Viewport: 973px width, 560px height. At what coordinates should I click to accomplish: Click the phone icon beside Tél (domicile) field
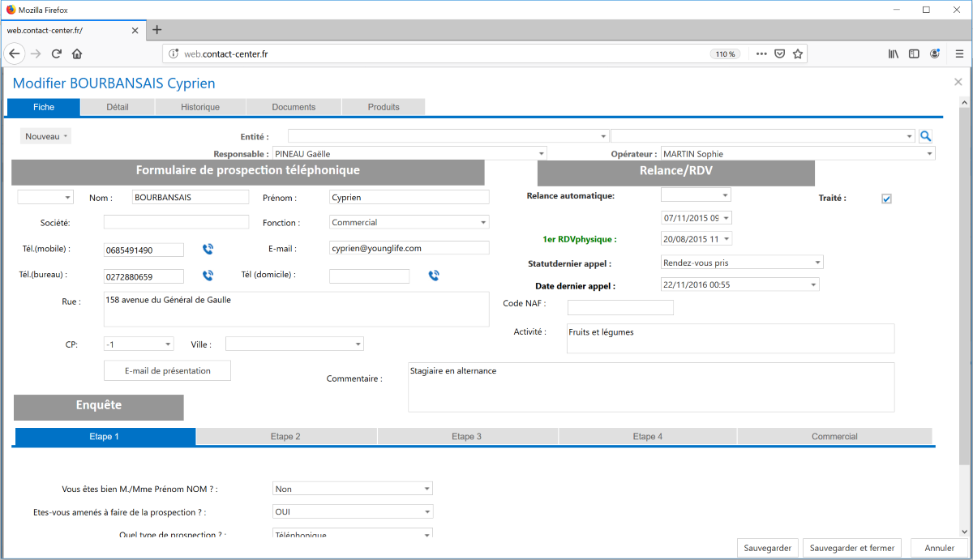click(x=434, y=276)
